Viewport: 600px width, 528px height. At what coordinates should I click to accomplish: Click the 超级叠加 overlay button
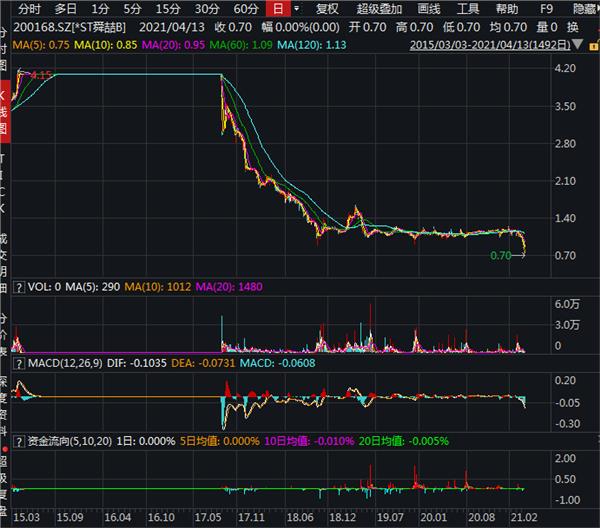[377, 8]
